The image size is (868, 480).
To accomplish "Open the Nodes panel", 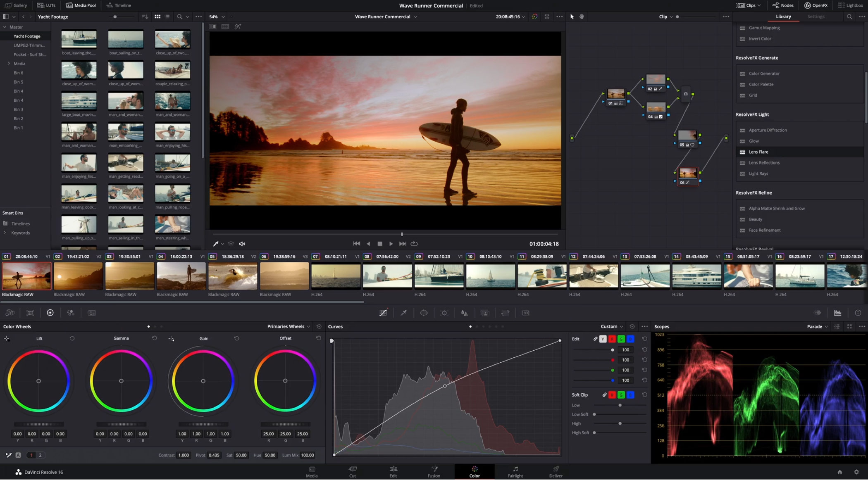I will (782, 5).
